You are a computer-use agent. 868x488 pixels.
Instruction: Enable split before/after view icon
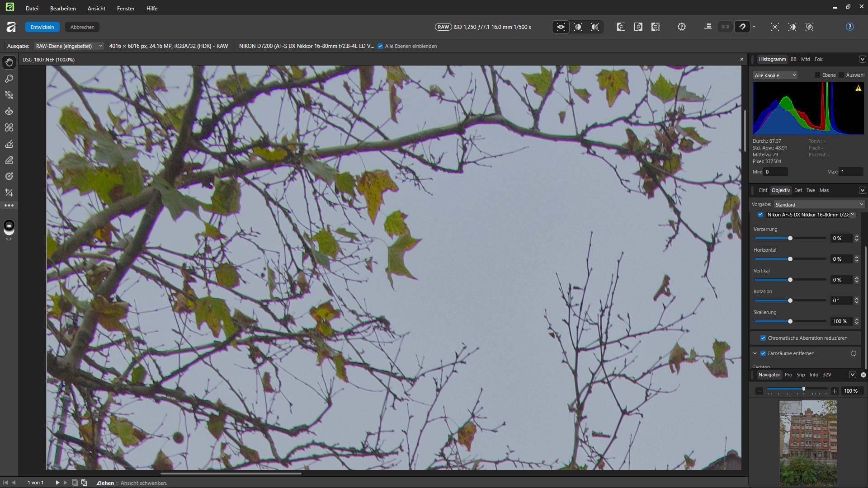[x=578, y=27]
